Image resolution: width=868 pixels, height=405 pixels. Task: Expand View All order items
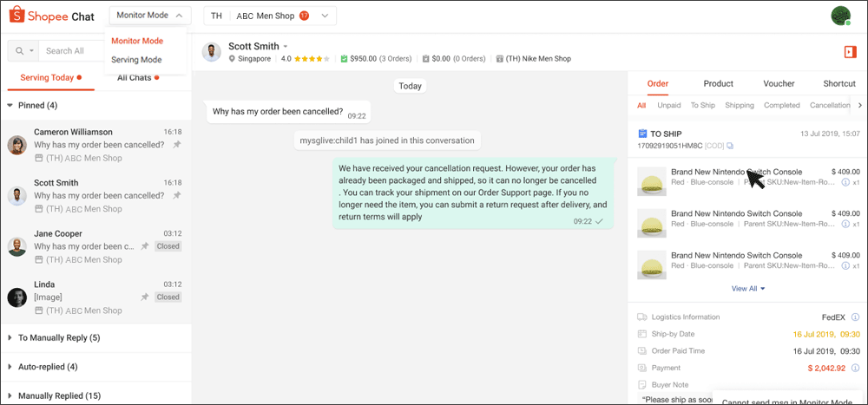point(748,288)
